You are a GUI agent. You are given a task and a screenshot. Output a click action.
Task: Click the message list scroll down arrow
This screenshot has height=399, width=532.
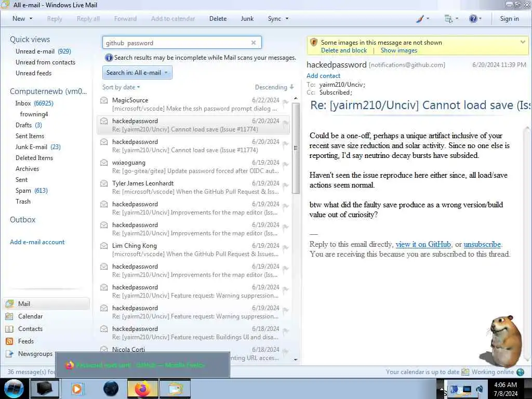click(x=296, y=359)
